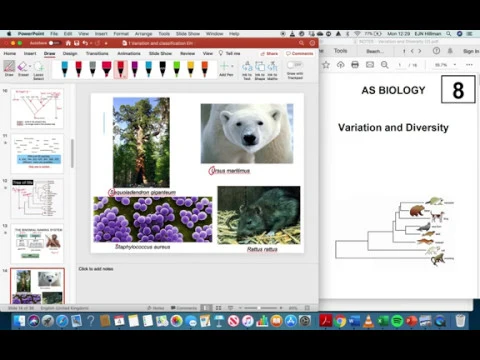Go to previous page arrow in PDF viewer
This screenshot has height=360, width=480.
tap(412, 51)
